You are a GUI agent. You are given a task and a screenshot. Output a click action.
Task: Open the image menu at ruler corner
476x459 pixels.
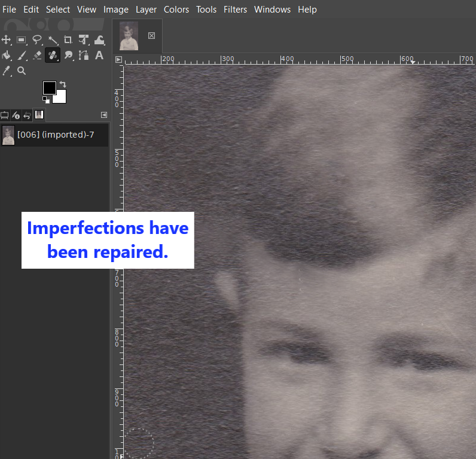click(x=118, y=59)
